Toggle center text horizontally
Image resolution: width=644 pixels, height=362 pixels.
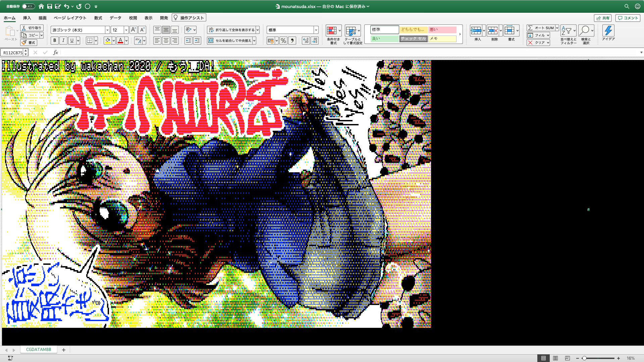(166, 41)
